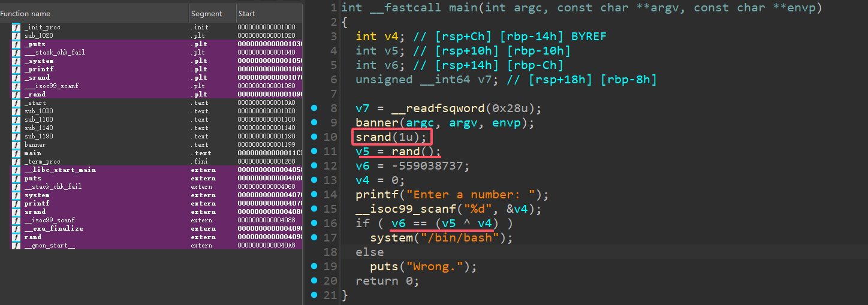Click the banner call in the pseudocode

coord(377,123)
